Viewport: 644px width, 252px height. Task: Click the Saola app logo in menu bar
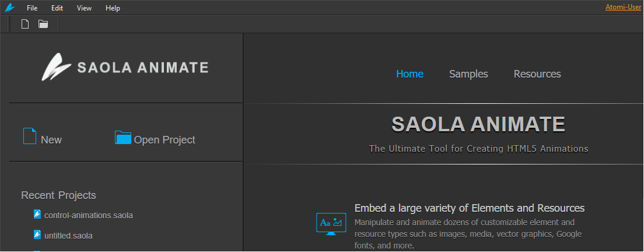click(9, 8)
